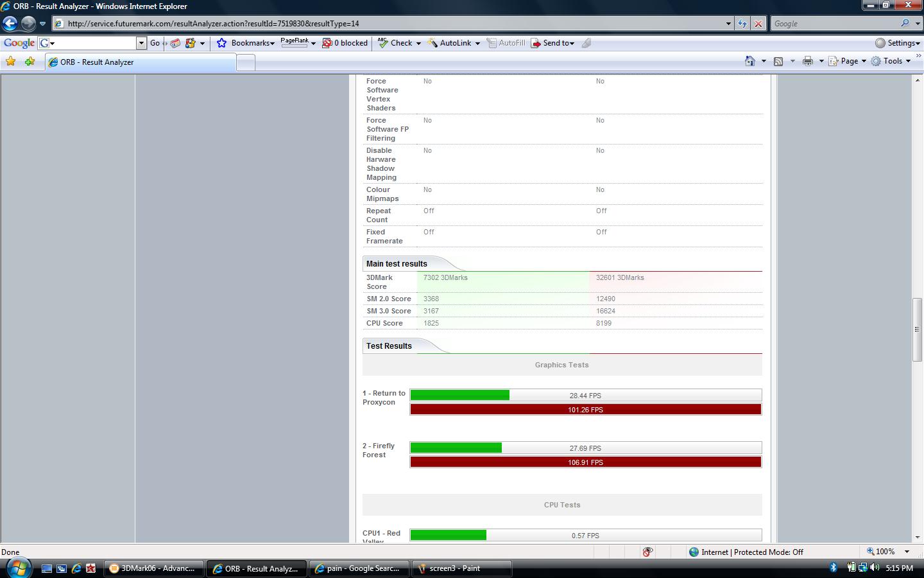This screenshot has width=924, height=578.
Task: Click the Google toolbar search field
Action: tap(92, 43)
